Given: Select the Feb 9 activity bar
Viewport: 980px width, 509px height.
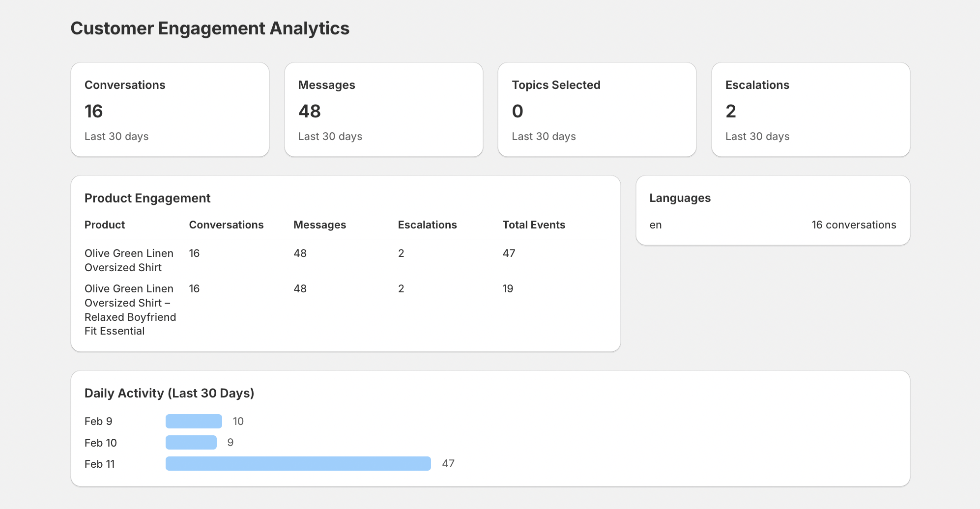Looking at the screenshot, I should (x=194, y=421).
